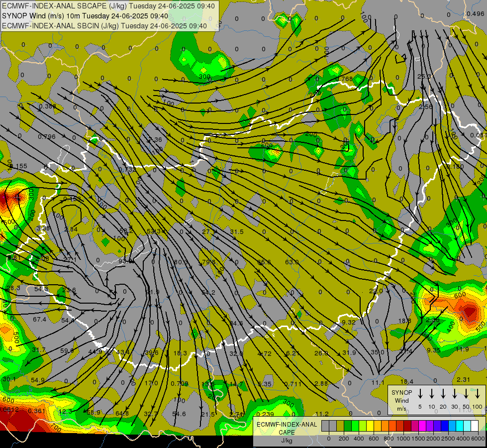The height and width of the screenshot is (448, 487).
Task: Click the wind legend arrow for 10 m/s
Action: [x=431, y=394]
